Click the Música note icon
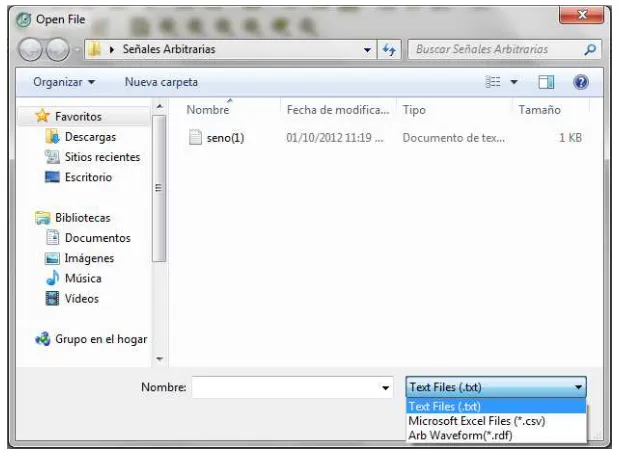This screenshot has height=456, width=618. pos(53,278)
